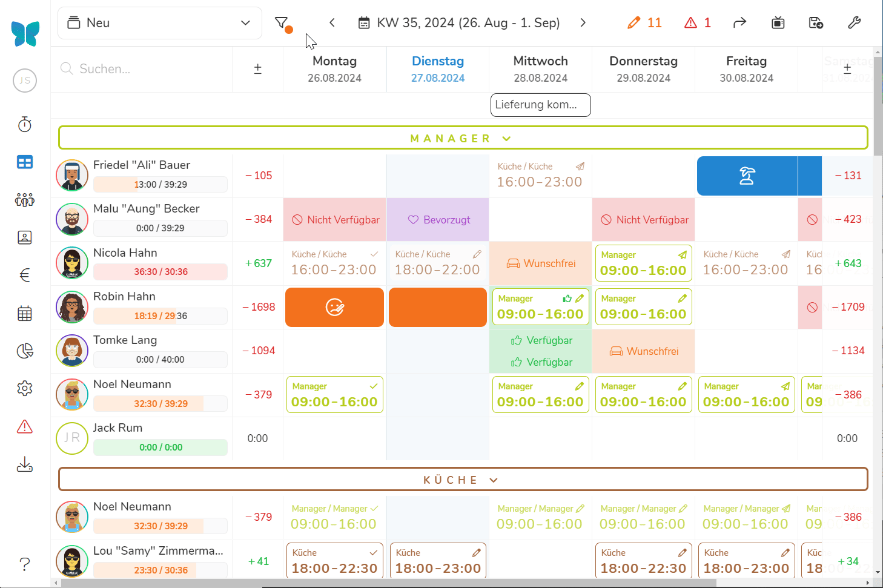
Task: Open the stopwatch time tracking icon
Action: tap(25, 125)
